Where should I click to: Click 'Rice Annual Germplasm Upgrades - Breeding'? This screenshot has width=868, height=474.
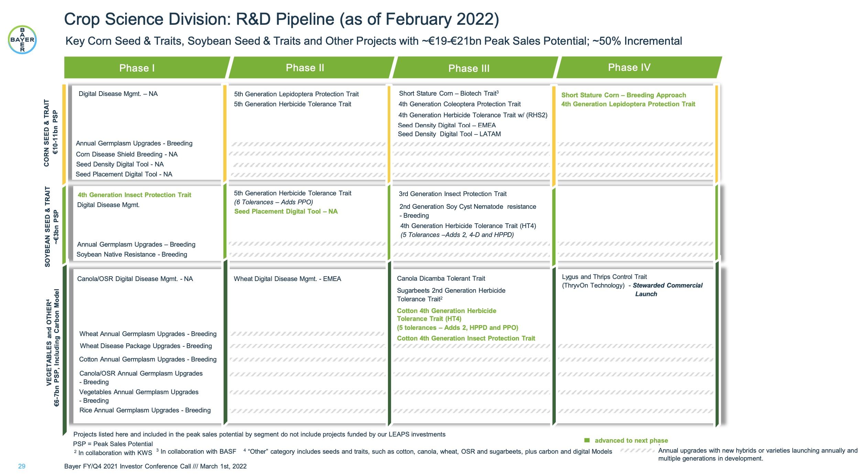[x=145, y=410]
